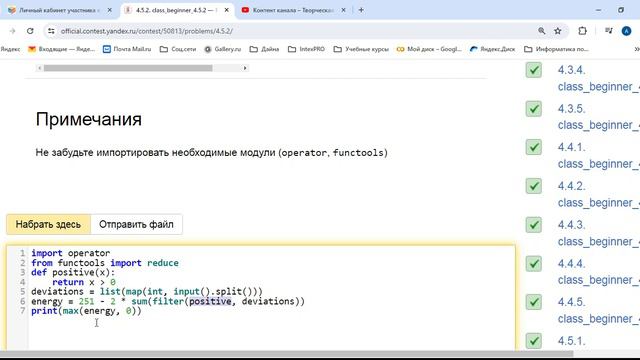This screenshot has width=640, height=360.
Task: Open a new browser tab
Action: click(x=361, y=10)
